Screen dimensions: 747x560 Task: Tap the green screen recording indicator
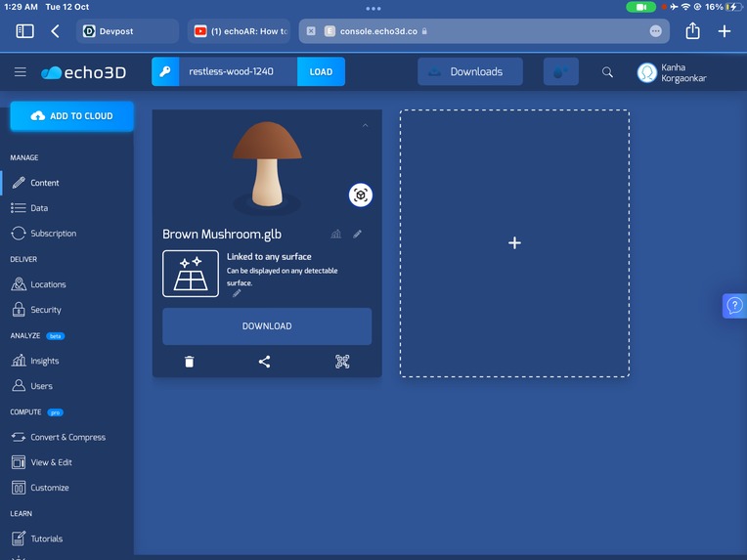[640, 7]
